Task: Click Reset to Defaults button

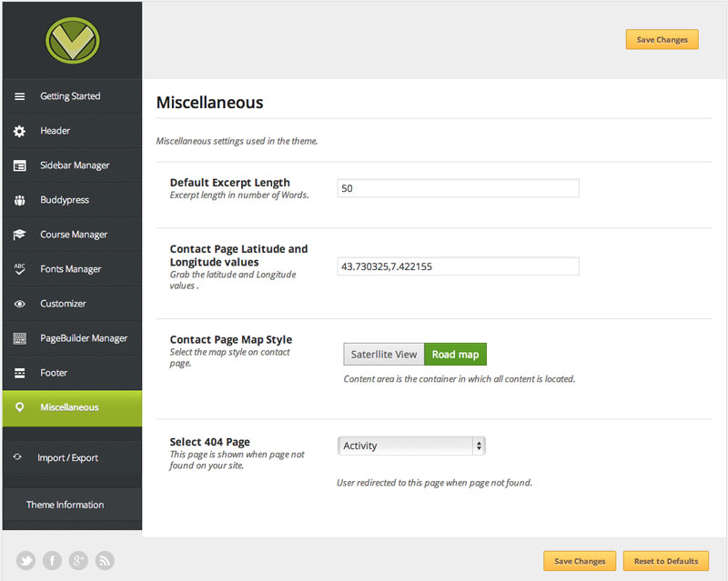Action: 666,561
